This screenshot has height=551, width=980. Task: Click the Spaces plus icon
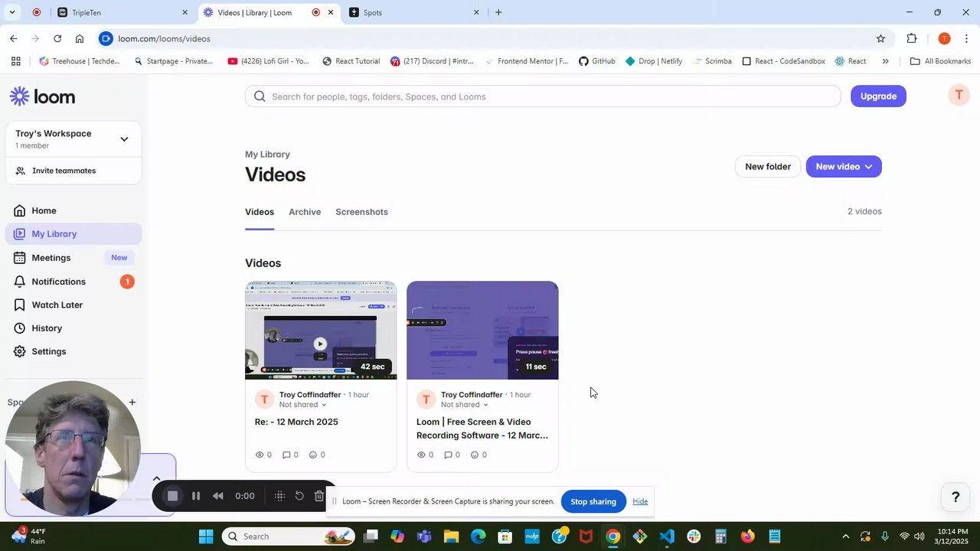(x=132, y=402)
